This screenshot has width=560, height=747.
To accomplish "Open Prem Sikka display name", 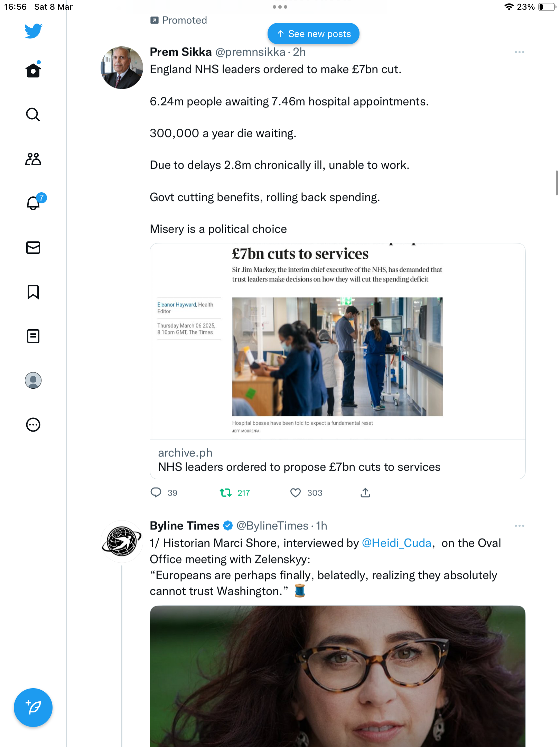I will [180, 52].
